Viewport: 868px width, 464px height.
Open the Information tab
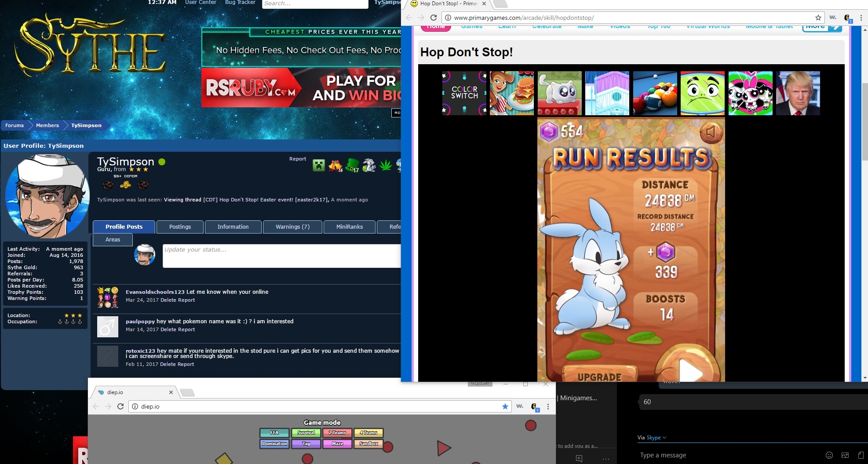pos(233,227)
